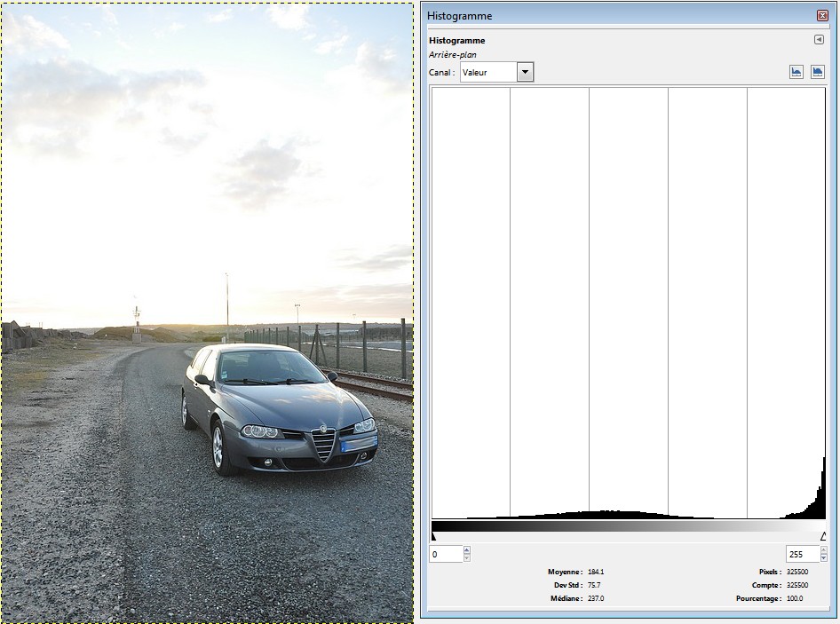Select the white triangle range slider handle
The width and height of the screenshot is (840, 624).
pyautogui.click(x=823, y=535)
